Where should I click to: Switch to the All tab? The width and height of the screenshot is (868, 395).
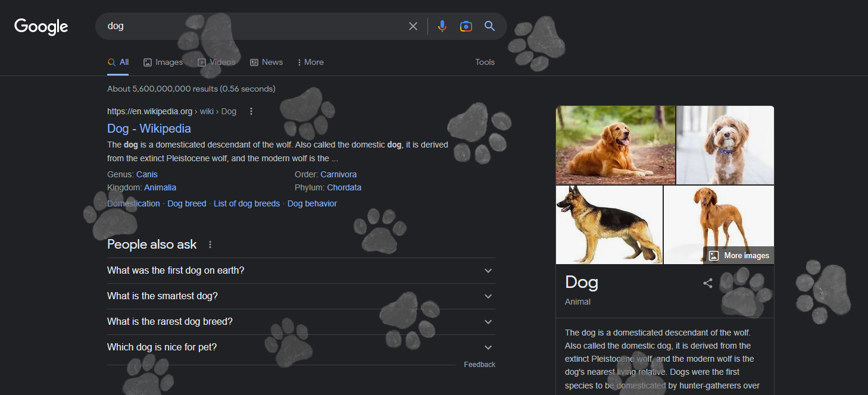pyautogui.click(x=118, y=62)
